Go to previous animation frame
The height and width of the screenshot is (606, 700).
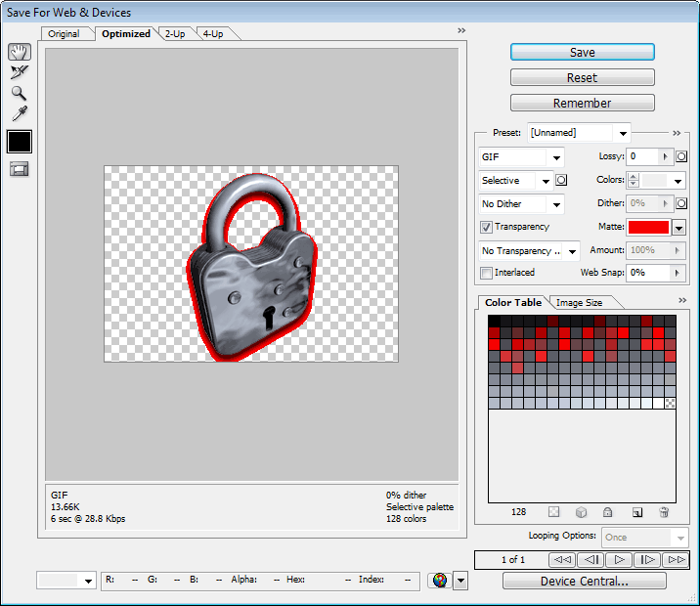[x=591, y=560]
